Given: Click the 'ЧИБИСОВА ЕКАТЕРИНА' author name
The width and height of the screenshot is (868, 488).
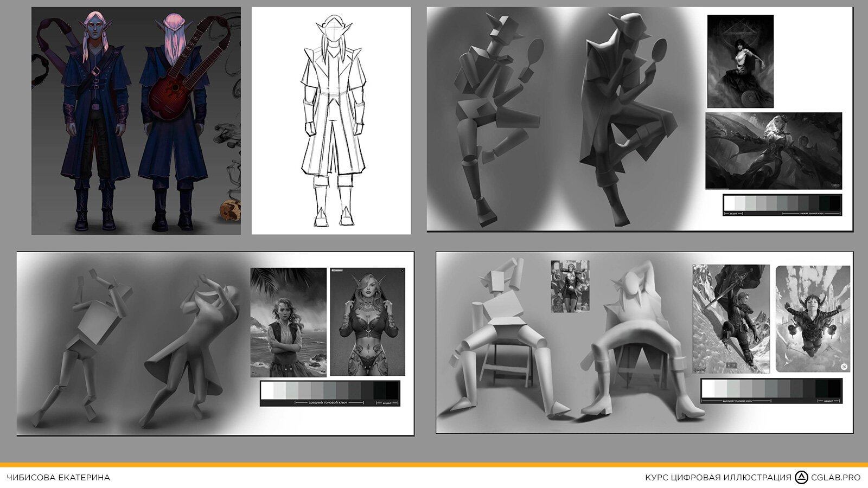Looking at the screenshot, I should coord(59,478).
